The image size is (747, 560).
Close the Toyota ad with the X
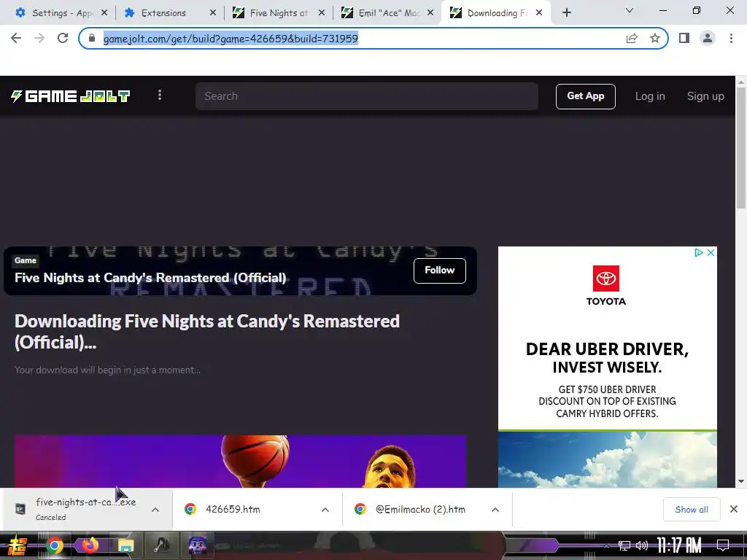711,253
